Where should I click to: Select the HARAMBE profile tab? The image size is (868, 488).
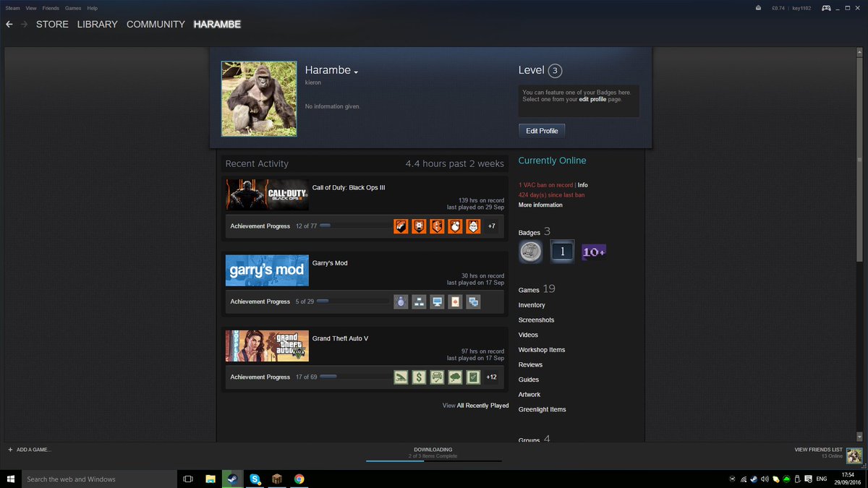point(217,24)
